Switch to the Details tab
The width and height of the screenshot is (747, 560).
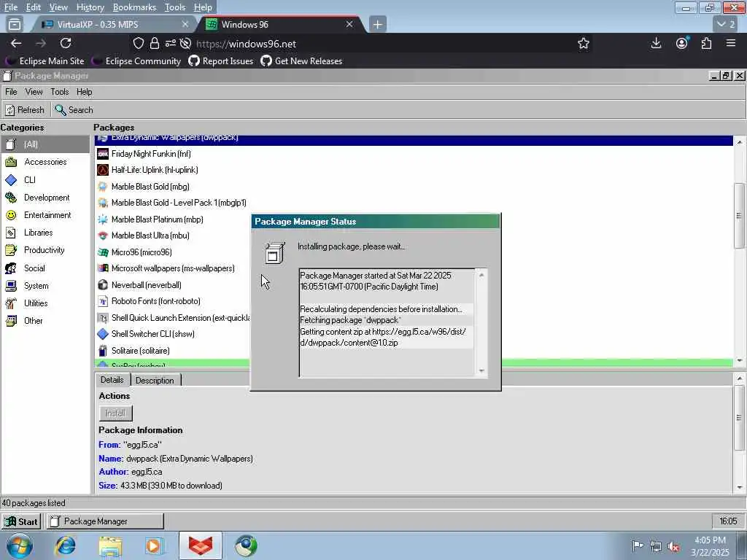(112, 380)
